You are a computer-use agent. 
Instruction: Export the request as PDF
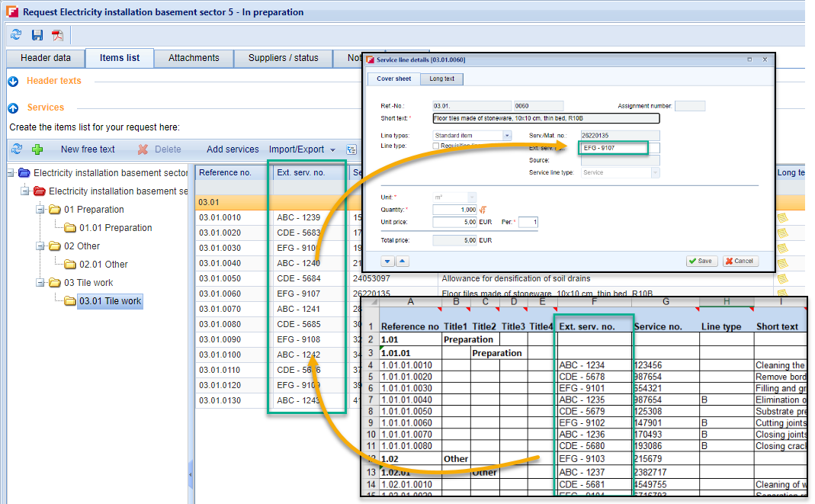tap(58, 35)
